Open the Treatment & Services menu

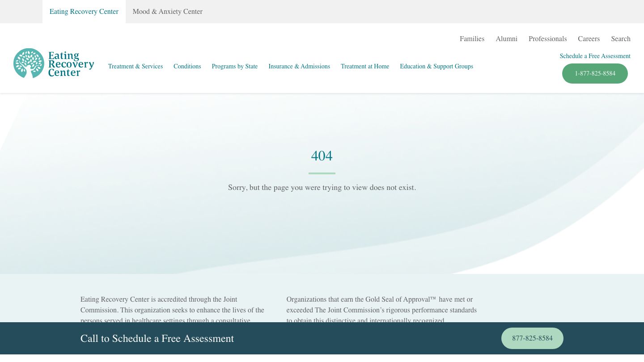click(x=136, y=67)
